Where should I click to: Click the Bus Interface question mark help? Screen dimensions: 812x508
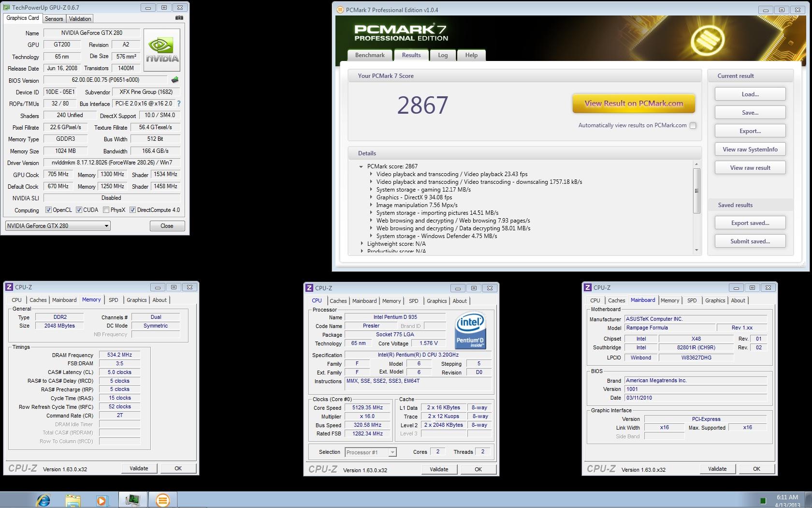[x=179, y=104]
